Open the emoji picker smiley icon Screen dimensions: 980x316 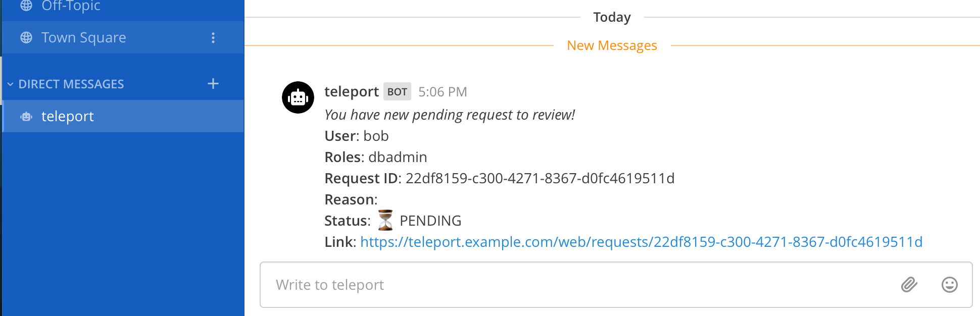(949, 285)
